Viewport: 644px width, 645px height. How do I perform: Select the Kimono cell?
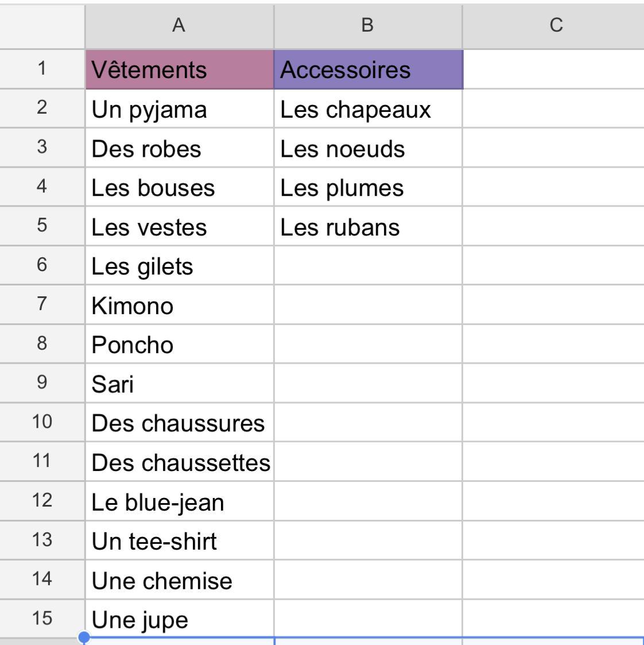pyautogui.click(x=180, y=305)
